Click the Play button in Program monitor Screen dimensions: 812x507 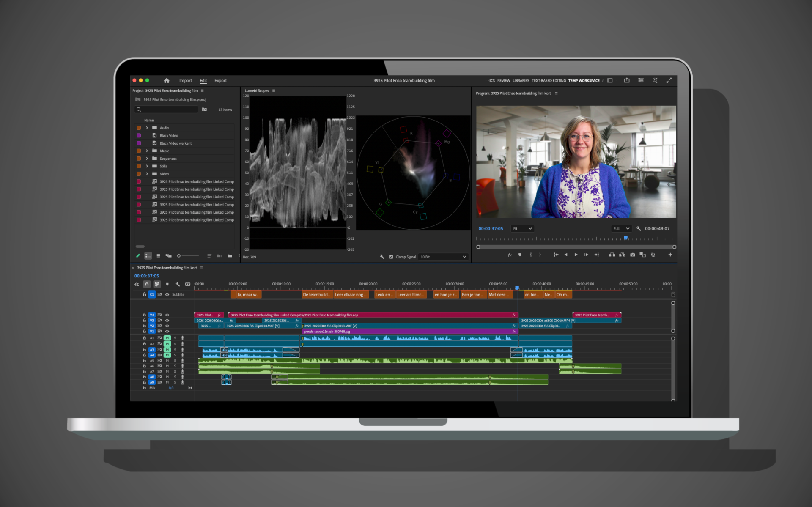pyautogui.click(x=576, y=255)
